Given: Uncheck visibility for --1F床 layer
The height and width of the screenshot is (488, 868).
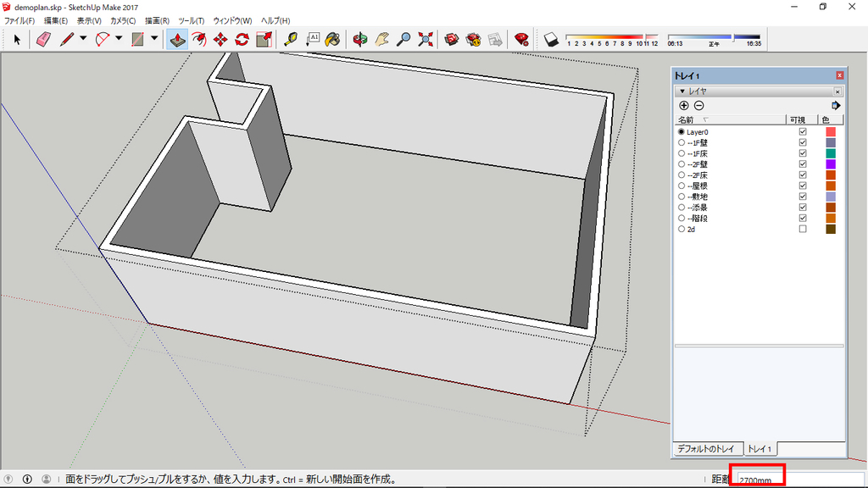Looking at the screenshot, I should click(803, 153).
